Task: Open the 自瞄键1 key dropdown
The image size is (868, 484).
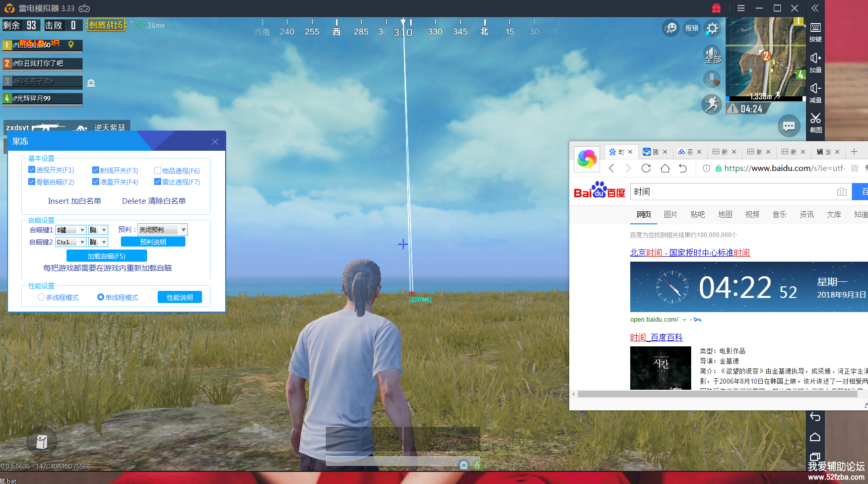Action: [82, 230]
